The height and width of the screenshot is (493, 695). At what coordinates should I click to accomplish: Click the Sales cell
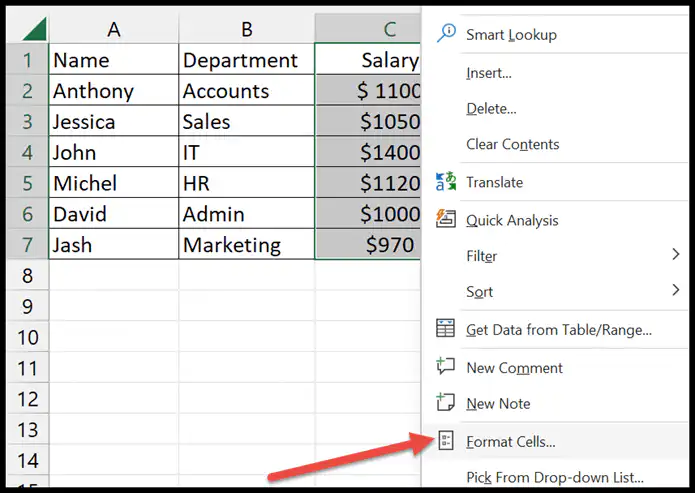click(x=246, y=121)
